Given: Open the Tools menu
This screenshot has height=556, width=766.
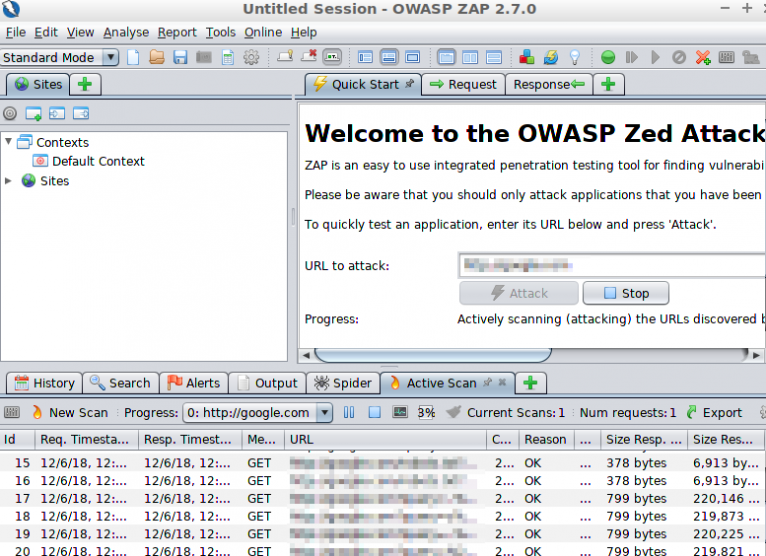Looking at the screenshot, I should 220,32.
